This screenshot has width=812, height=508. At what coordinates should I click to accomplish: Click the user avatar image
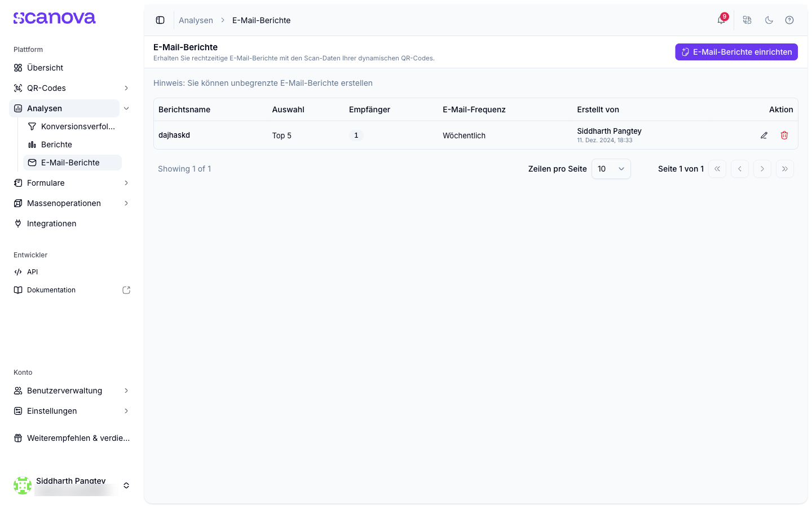coord(23,485)
